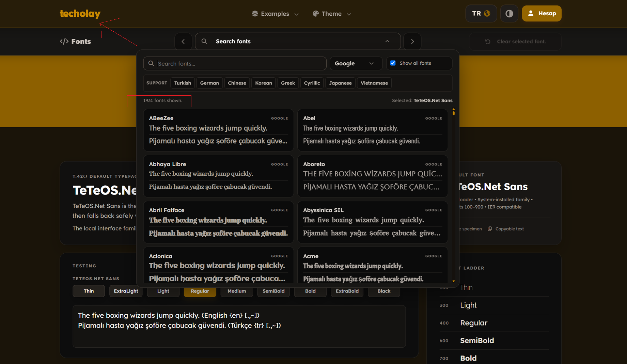This screenshot has width=627, height=364.
Task: Filter fonts by German support
Action: coord(209,83)
